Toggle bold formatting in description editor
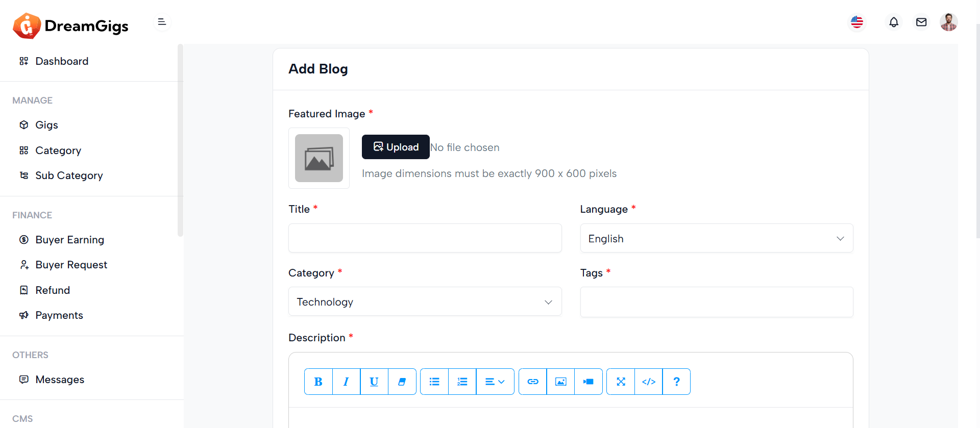Viewport: 980px width, 428px height. point(318,382)
